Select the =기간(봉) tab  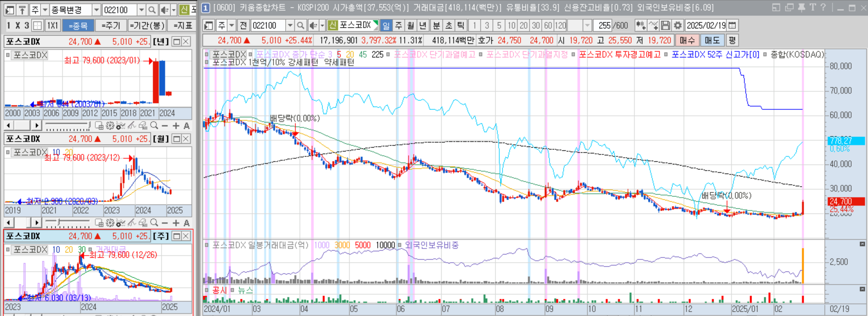pos(147,26)
